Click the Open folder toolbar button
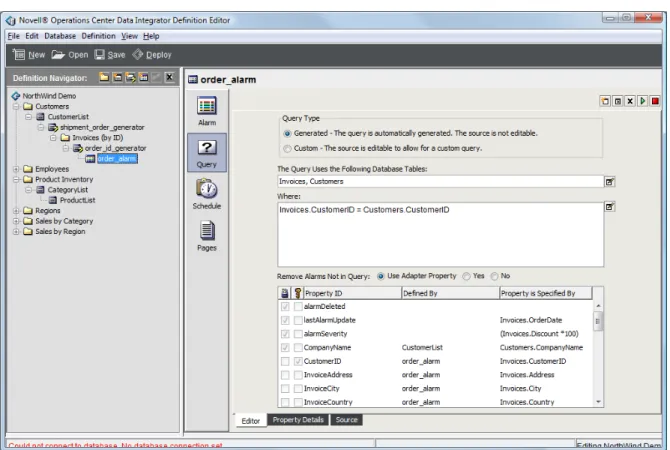This screenshot has width=670, height=450. (70, 55)
